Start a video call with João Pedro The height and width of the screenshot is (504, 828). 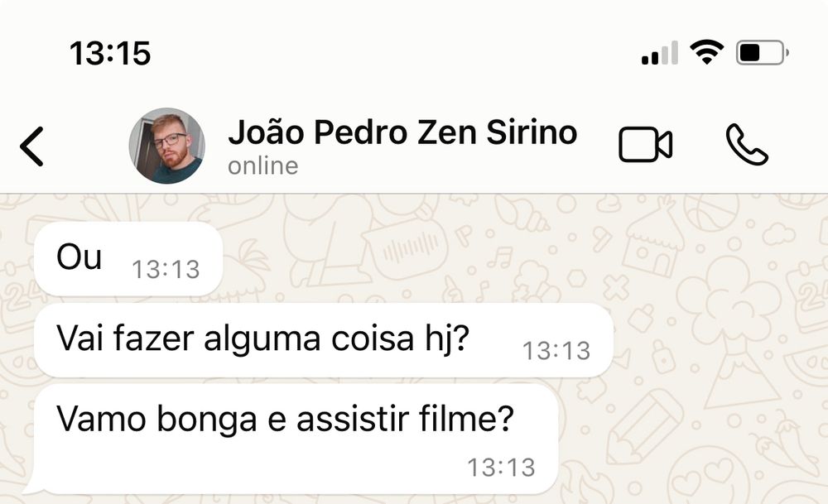[x=645, y=144]
